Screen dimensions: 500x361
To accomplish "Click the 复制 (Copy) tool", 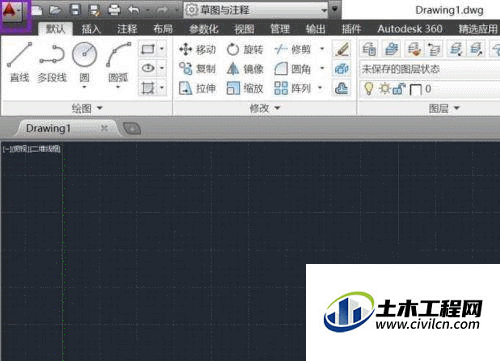I will pyautogui.click(x=197, y=69).
